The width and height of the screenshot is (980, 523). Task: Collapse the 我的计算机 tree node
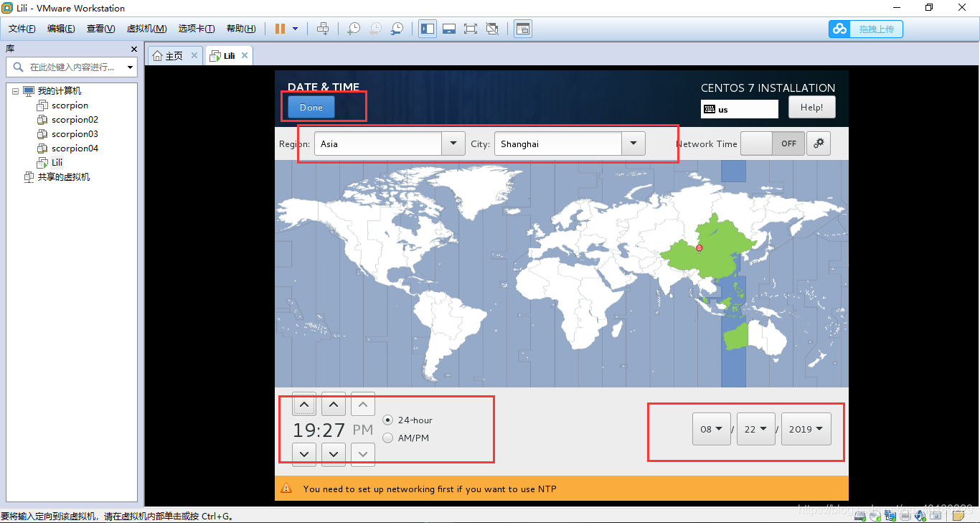tap(16, 91)
